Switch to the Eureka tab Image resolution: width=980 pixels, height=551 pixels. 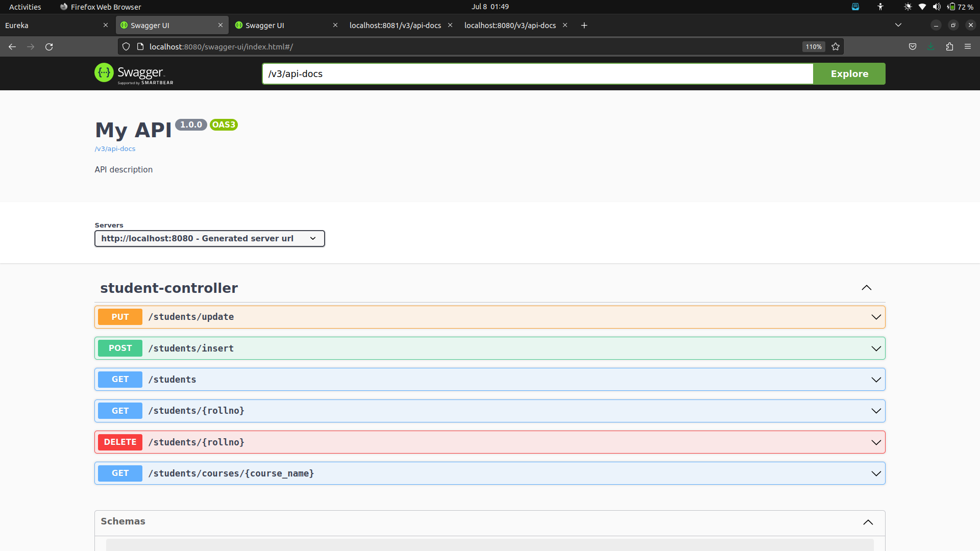[51, 25]
